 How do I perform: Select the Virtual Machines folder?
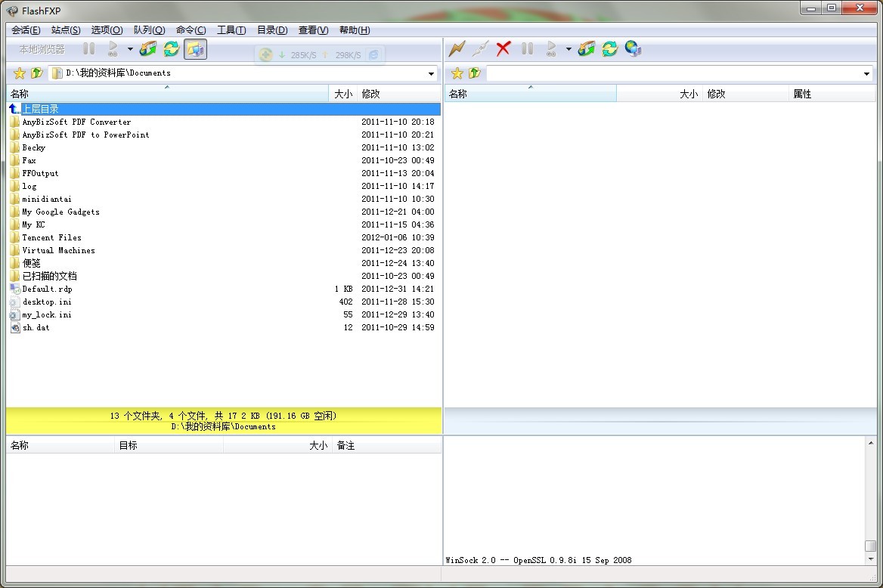pyautogui.click(x=58, y=250)
